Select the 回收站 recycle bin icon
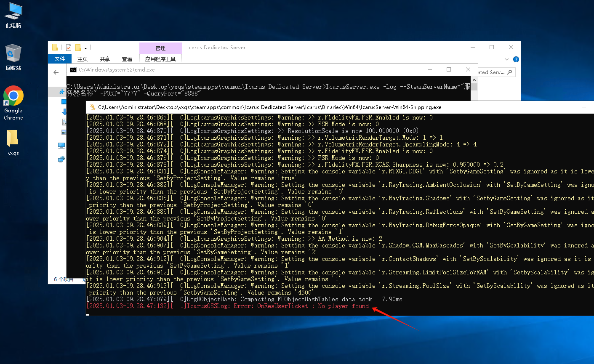Image resolution: width=594 pixels, height=364 pixels. coord(13,57)
